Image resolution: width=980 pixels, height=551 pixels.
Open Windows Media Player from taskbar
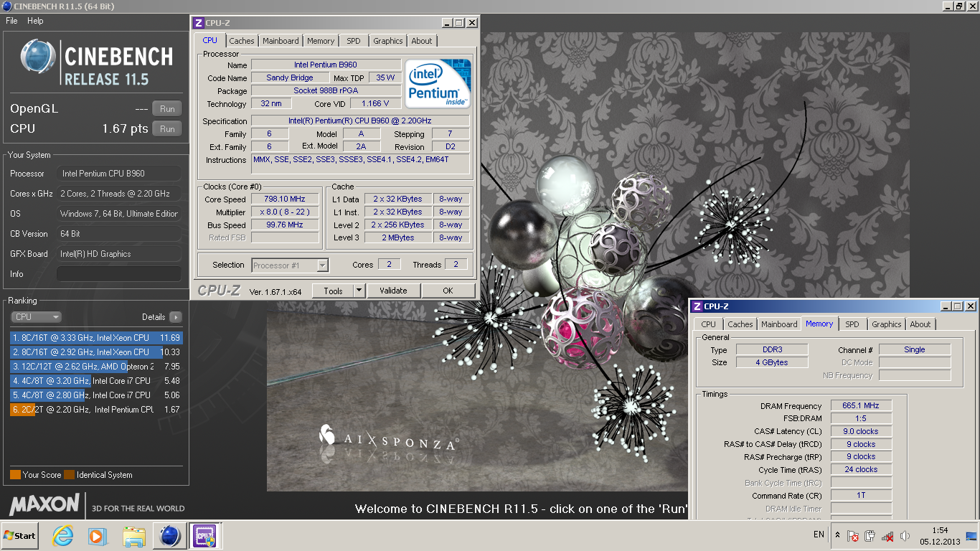(x=98, y=536)
